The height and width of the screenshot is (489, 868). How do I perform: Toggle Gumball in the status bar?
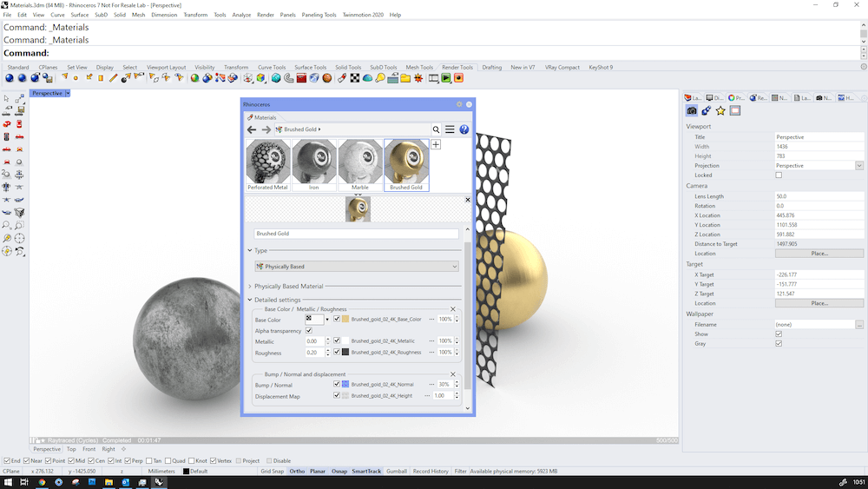[397, 472]
